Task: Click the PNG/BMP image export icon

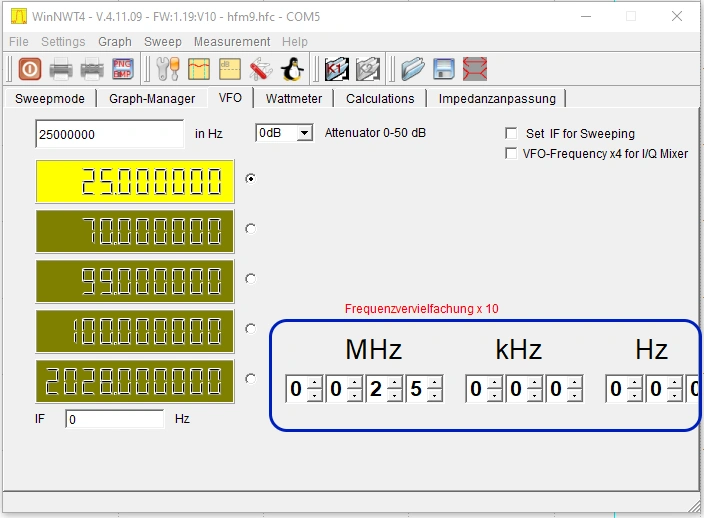Action: point(122,69)
